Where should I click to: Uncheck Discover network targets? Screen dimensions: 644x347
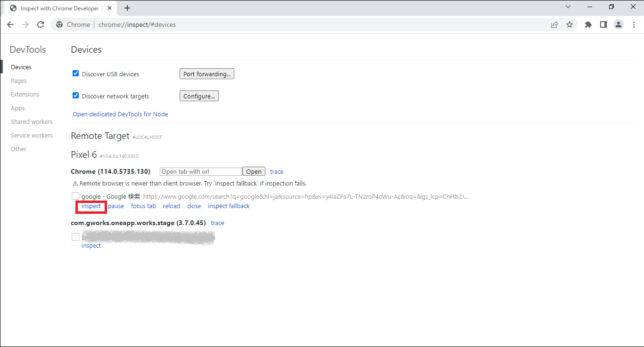pyautogui.click(x=75, y=96)
